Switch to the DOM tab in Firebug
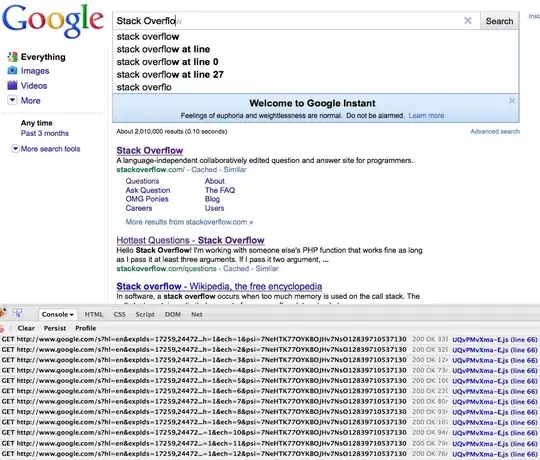 tap(173, 314)
